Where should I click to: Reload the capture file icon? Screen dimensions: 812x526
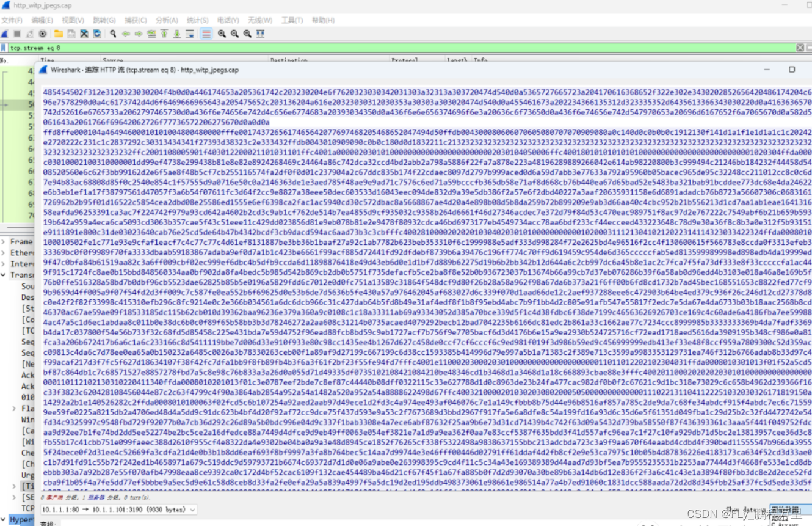pyautogui.click(x=96, y=34)
